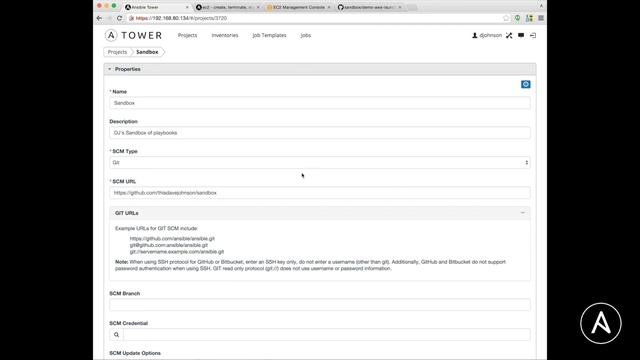640x360 pixels.
Task: Click the Sandbox breadcrumb
Action: coord(147,52)
